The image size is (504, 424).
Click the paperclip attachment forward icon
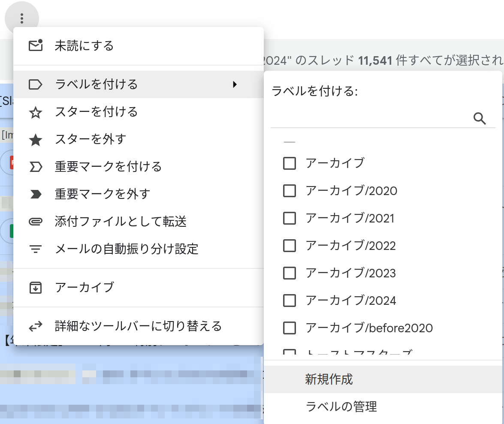[35, 222]
